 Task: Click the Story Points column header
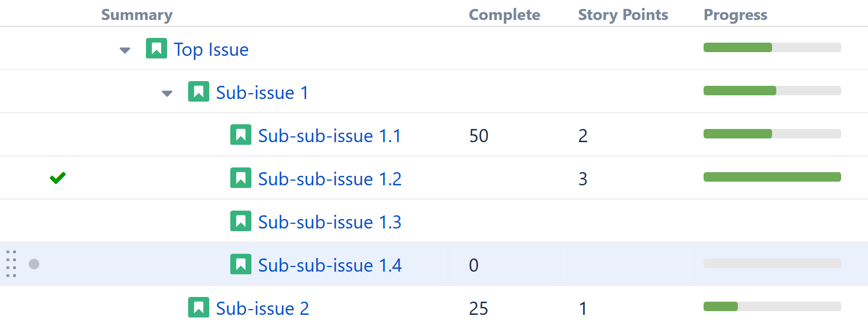[622, 14]
